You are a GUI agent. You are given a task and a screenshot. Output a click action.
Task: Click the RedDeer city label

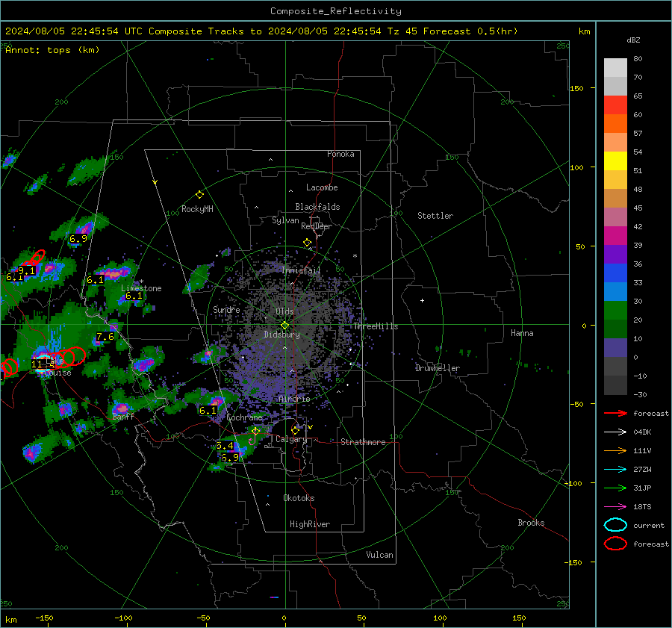[317, 226]
